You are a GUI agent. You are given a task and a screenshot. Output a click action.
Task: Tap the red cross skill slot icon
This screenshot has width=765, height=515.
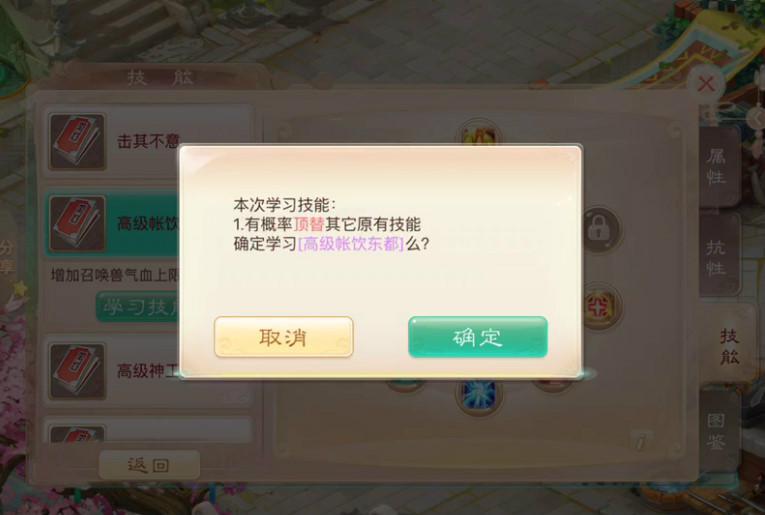601,307
